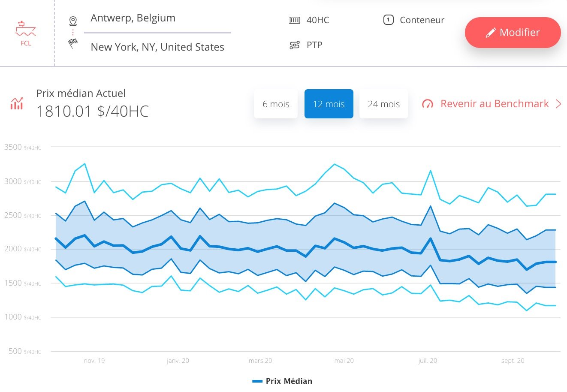
Task: Click the FCL ship icon
Action: (26, 29)
